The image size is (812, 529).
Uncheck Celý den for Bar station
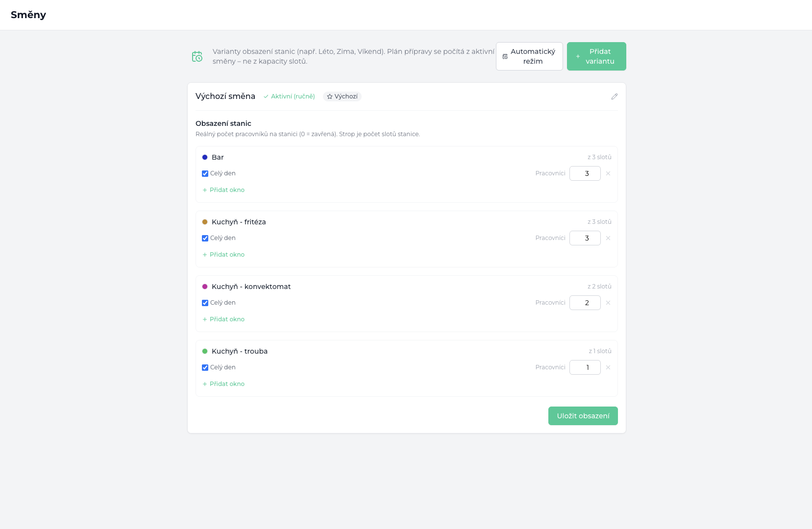click(x=205, y=173)
